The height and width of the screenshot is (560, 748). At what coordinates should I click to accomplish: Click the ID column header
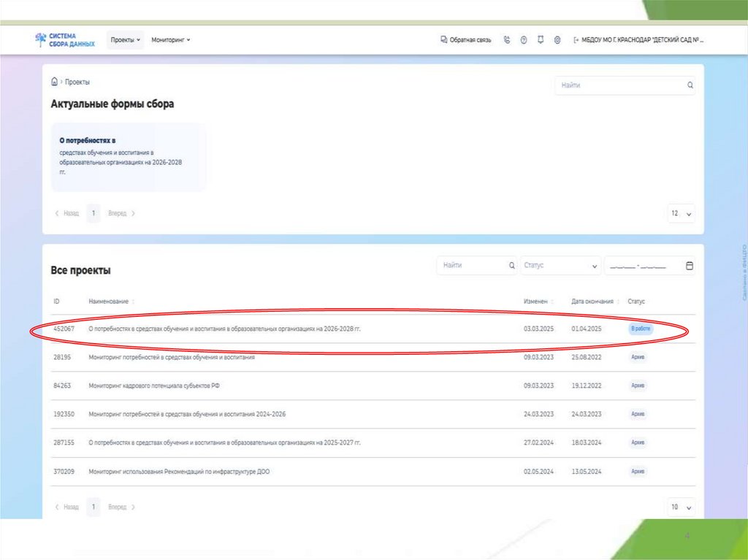point(56,302)
